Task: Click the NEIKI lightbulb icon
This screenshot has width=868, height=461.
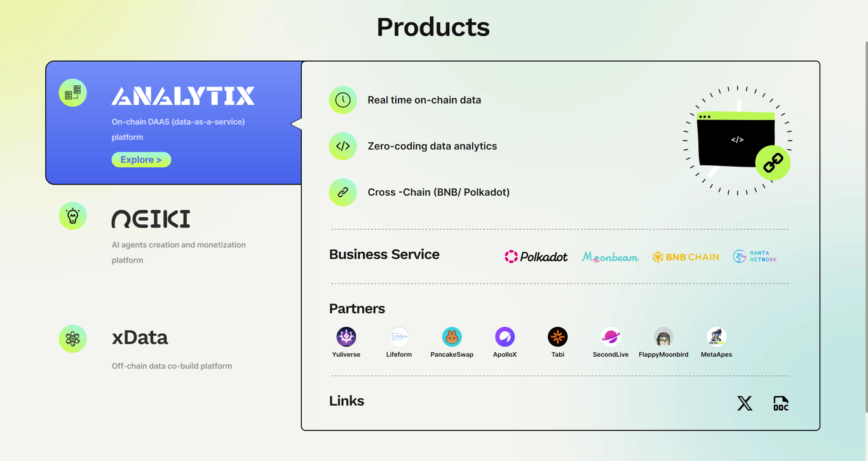Action: [73, 216]
